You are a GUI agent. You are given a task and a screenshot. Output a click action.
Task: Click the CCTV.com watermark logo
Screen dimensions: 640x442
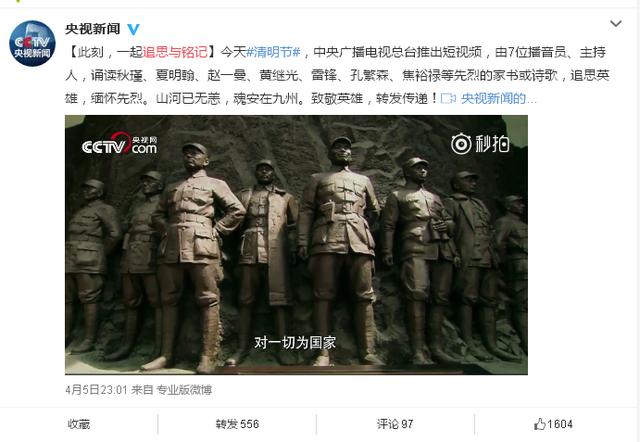click(x=119, y=144)
